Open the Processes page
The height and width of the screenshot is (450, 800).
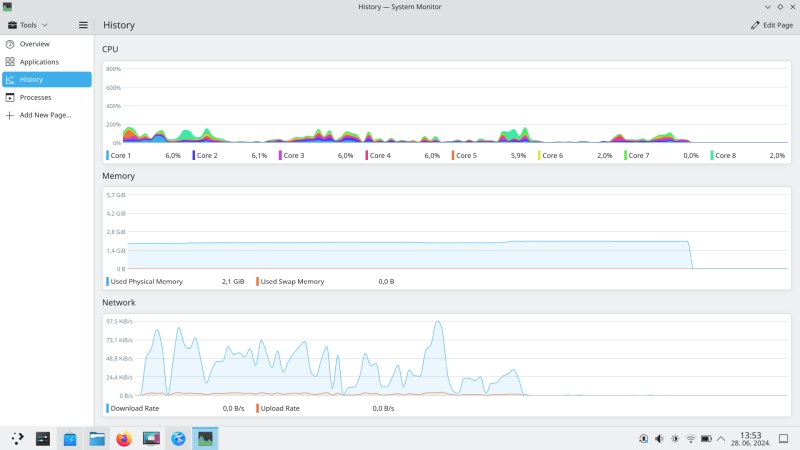[35, 98]
